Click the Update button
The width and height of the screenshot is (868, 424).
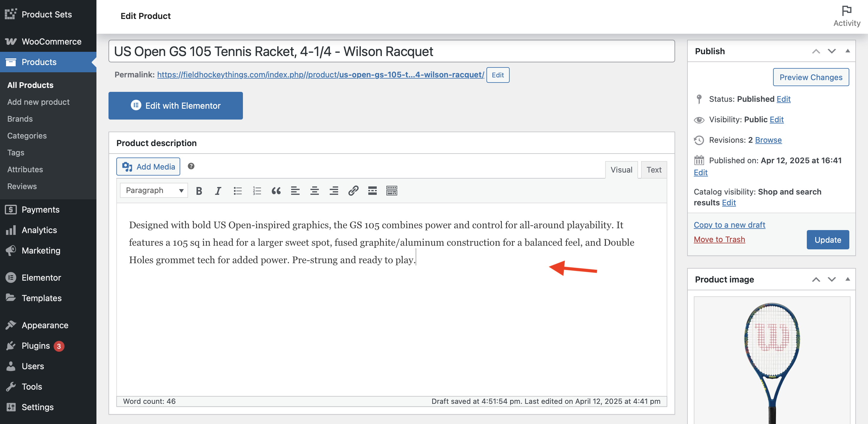tap(828, 240)
